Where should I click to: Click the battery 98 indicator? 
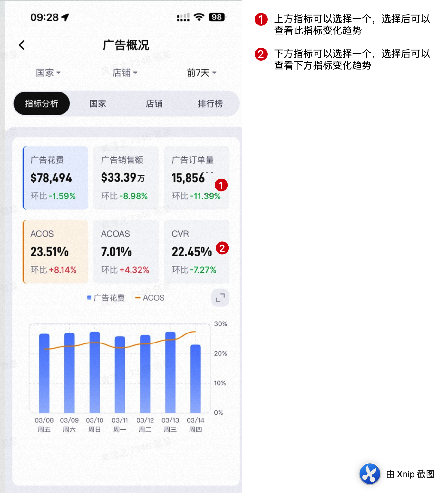217,17
